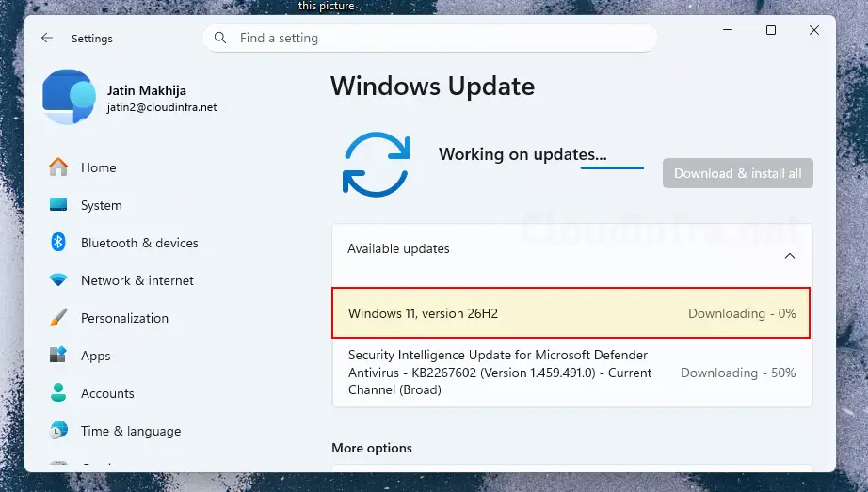The image size is (868, 492).
Task: Click the Apps icon in sidebar
Action: click(x=58, y=355)
